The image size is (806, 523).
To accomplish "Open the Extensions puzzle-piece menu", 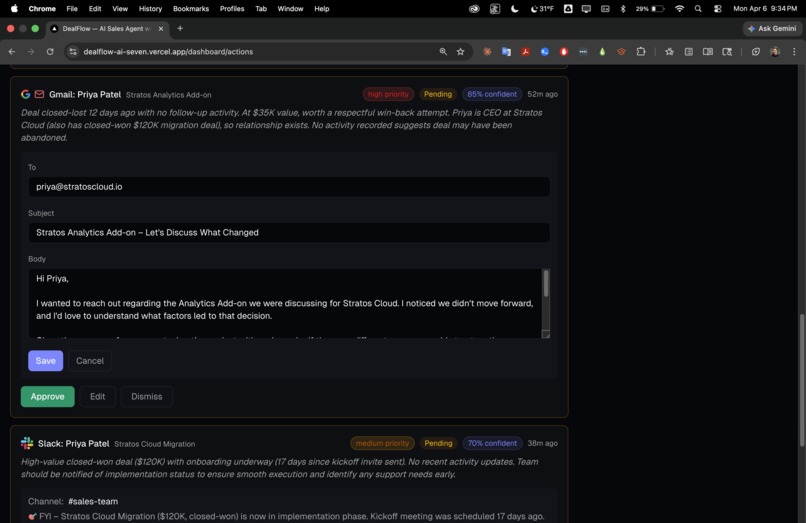I will coord(641,51).
